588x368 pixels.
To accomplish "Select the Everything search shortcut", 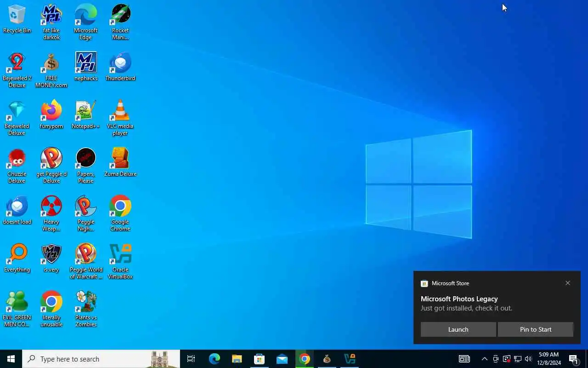I will (17, 258).
